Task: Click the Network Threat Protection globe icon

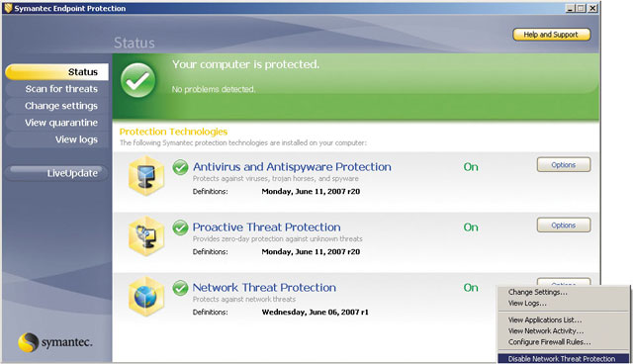Action: click(146, 297)
